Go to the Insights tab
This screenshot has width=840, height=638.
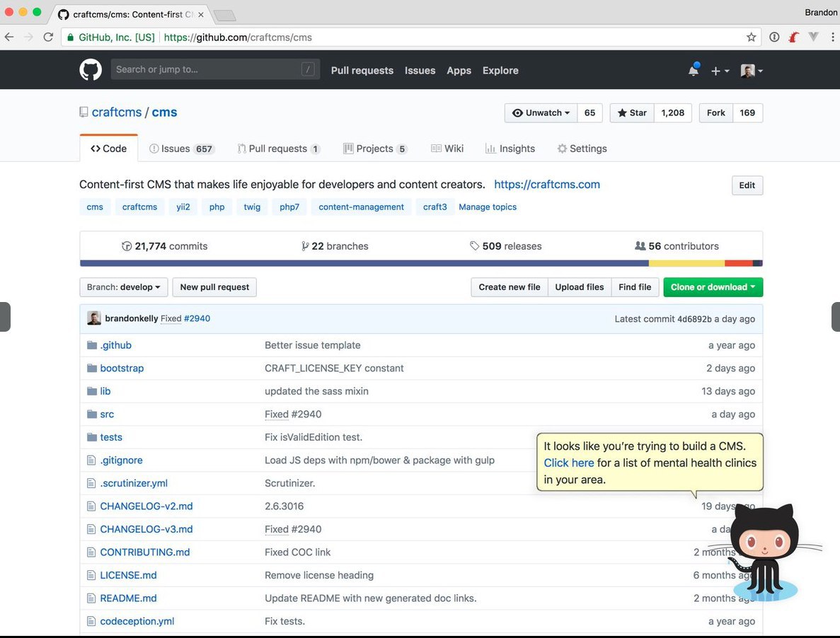pos(510,149)
